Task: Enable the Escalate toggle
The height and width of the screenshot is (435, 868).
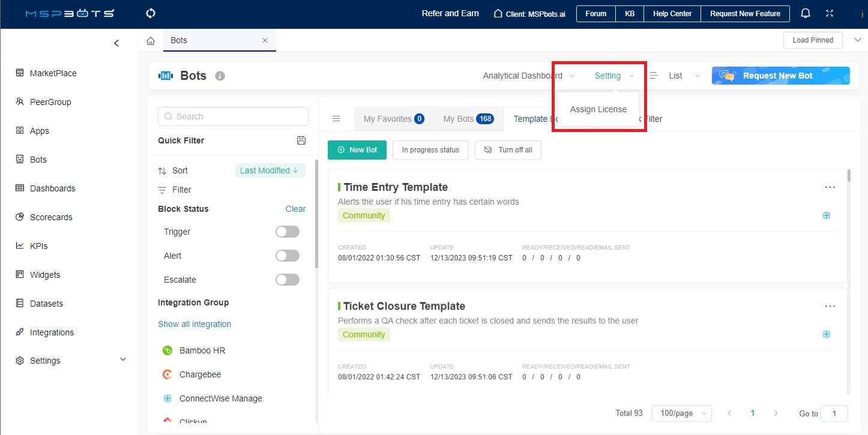Action: 287,279
